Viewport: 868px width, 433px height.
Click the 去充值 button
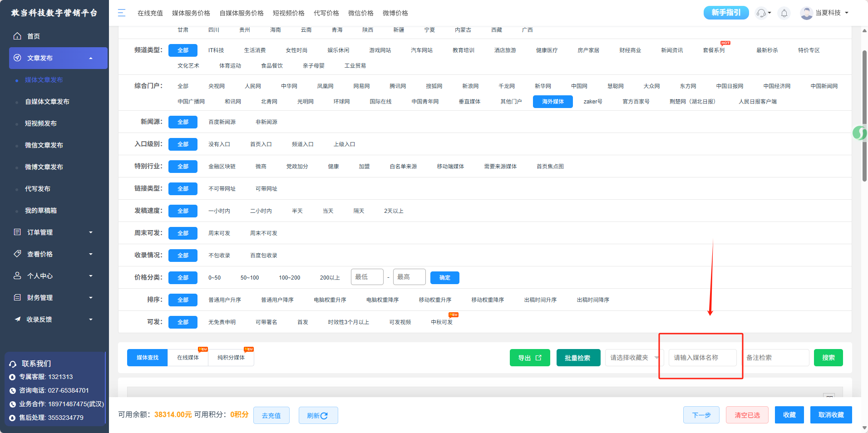point(271,415)
